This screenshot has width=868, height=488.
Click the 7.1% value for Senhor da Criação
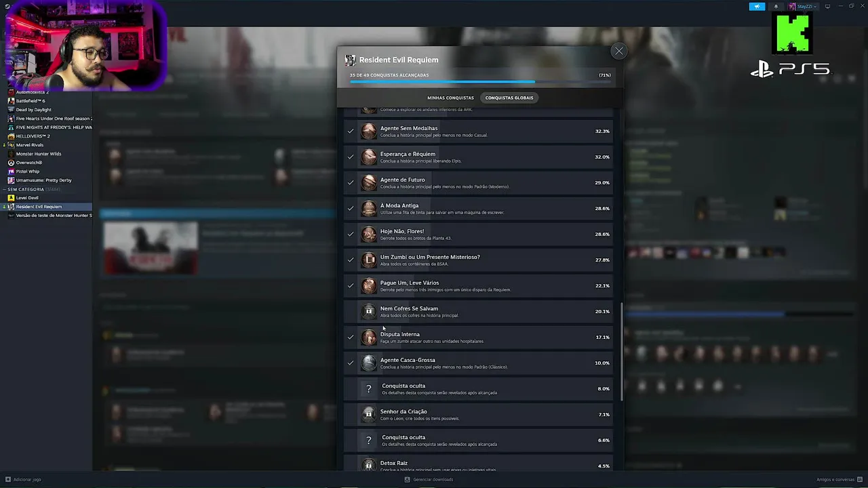coord(604,414)
